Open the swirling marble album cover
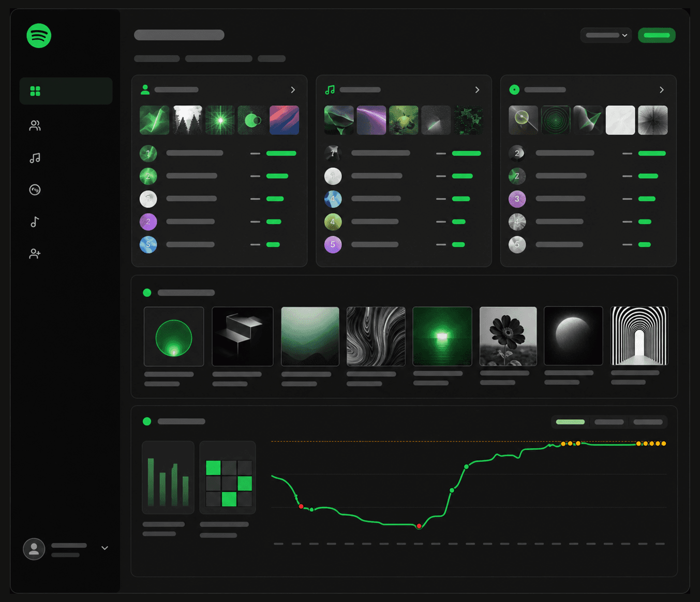Viewport: 700px width, 602px height. [376, 336]
